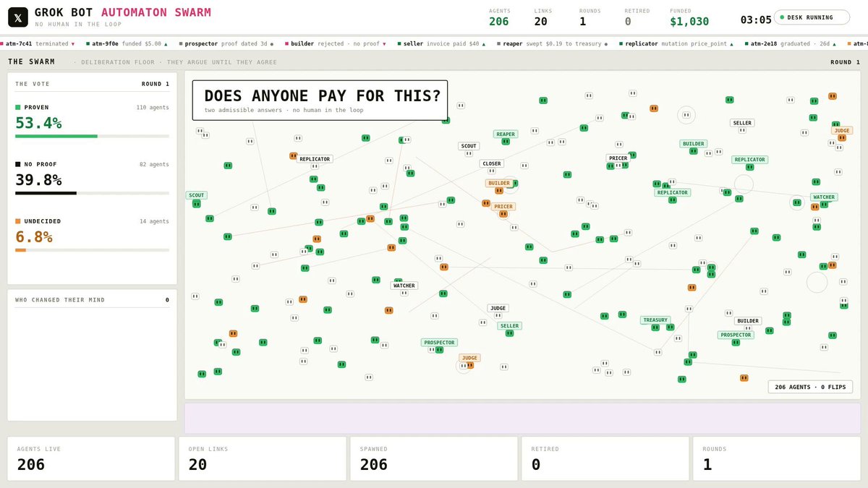Image resolution: width=868 pixels, height=488 pixels.
Task: Click the 03:05 timer
Action: 756,20
